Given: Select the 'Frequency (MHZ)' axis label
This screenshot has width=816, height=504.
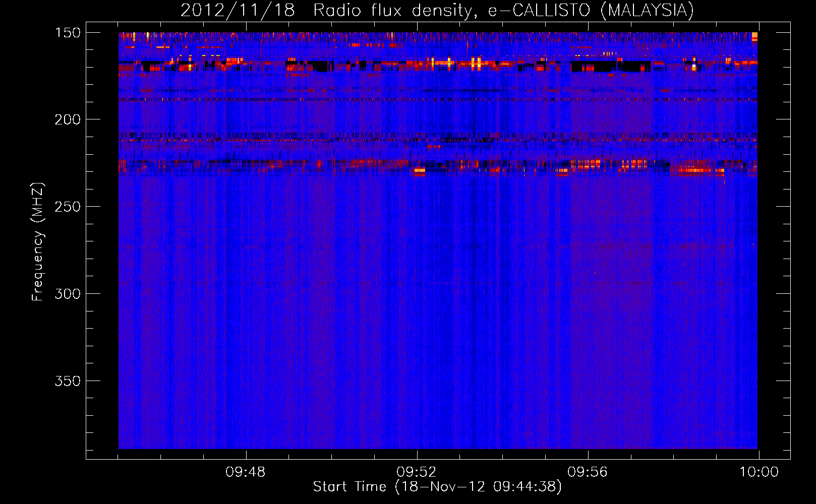Looking at the screenshot, I should pyautogui.click(x=38, y=242).
